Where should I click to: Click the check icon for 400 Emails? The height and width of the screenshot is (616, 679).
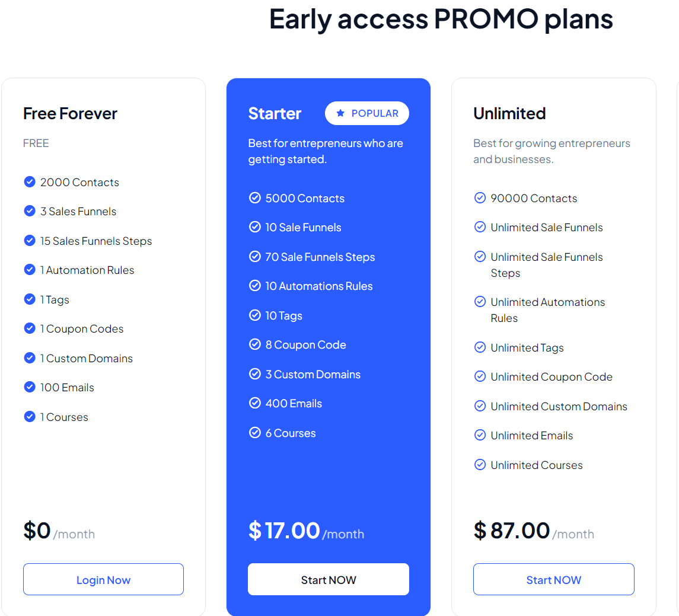point(254,403)
